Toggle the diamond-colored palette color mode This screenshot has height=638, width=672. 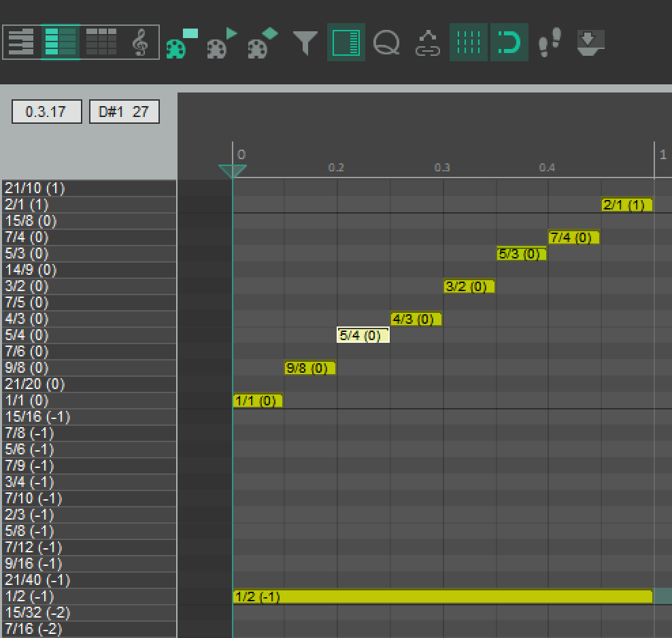tap(263, 44)
